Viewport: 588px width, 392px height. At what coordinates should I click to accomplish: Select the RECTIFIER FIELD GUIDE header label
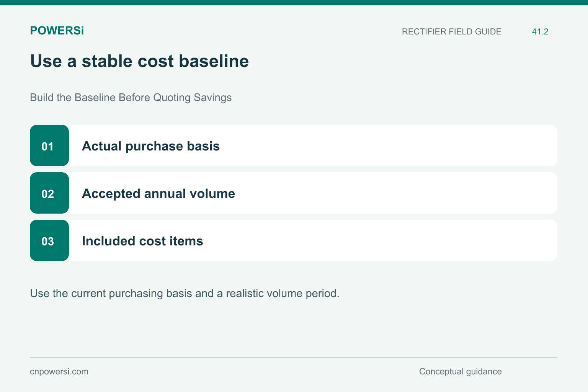(x=451, y=32)
